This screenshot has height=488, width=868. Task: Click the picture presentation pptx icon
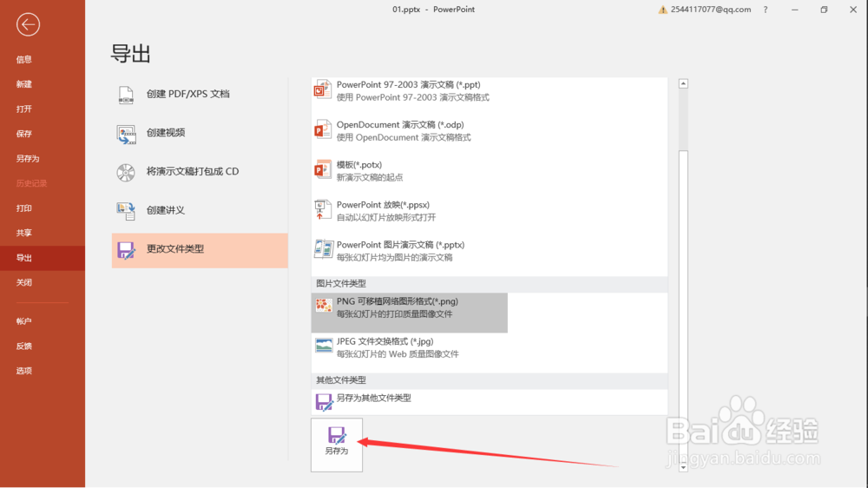point(323,250)
